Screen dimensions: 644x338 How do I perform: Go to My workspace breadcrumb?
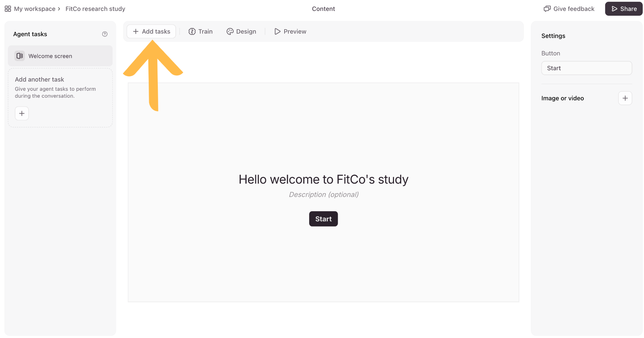pos(35,9)
